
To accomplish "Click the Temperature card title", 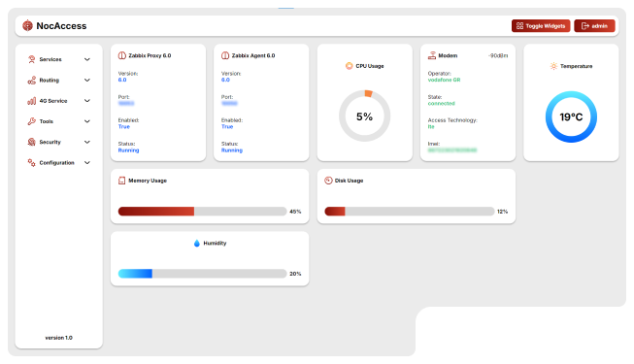I will point(576,66).
